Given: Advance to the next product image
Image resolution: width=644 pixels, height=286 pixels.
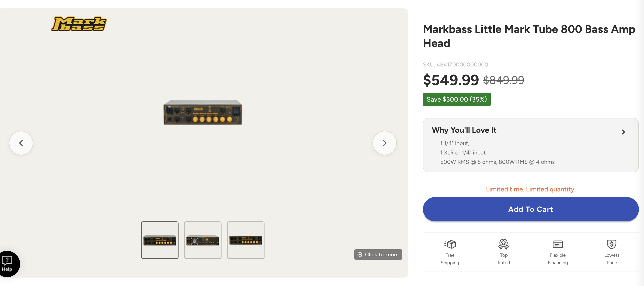Looking at the screenshot, I should click(384, 143).
